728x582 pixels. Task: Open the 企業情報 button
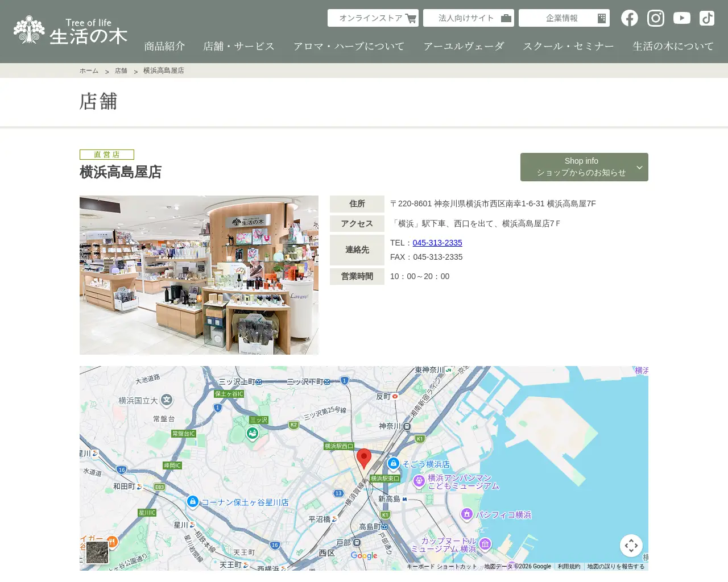tap(564, 18)
